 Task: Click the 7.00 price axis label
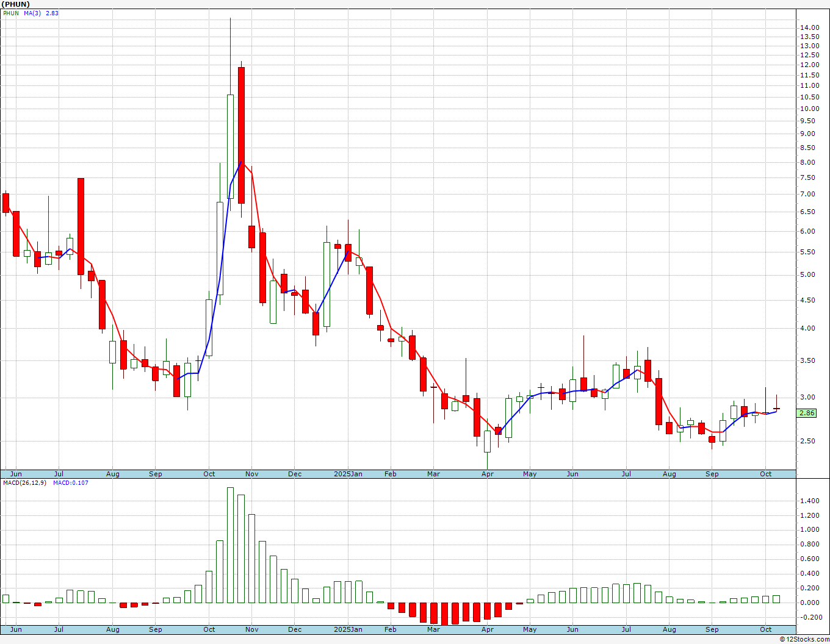[808, 195]
